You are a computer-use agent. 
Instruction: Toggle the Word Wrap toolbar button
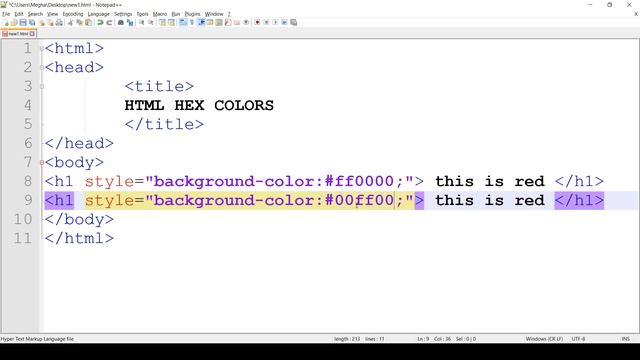(182, 22)
